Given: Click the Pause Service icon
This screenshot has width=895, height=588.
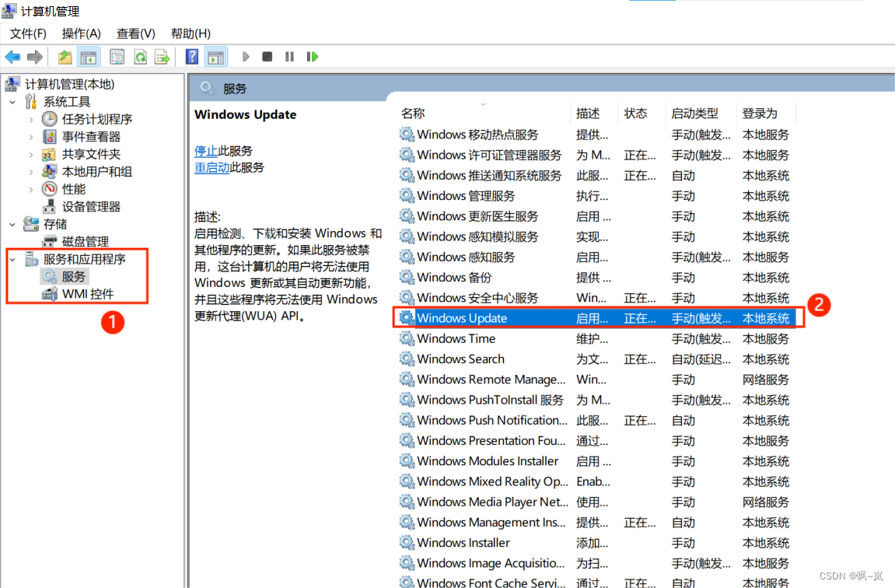Looking at the screenshot, I should click(289, 57).
